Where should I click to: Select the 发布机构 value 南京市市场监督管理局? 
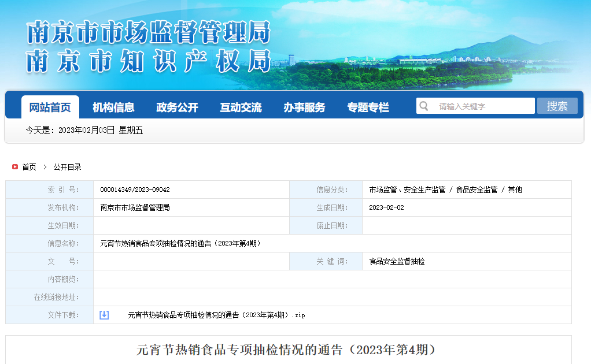pyautogui.click(x=135, y=207)
